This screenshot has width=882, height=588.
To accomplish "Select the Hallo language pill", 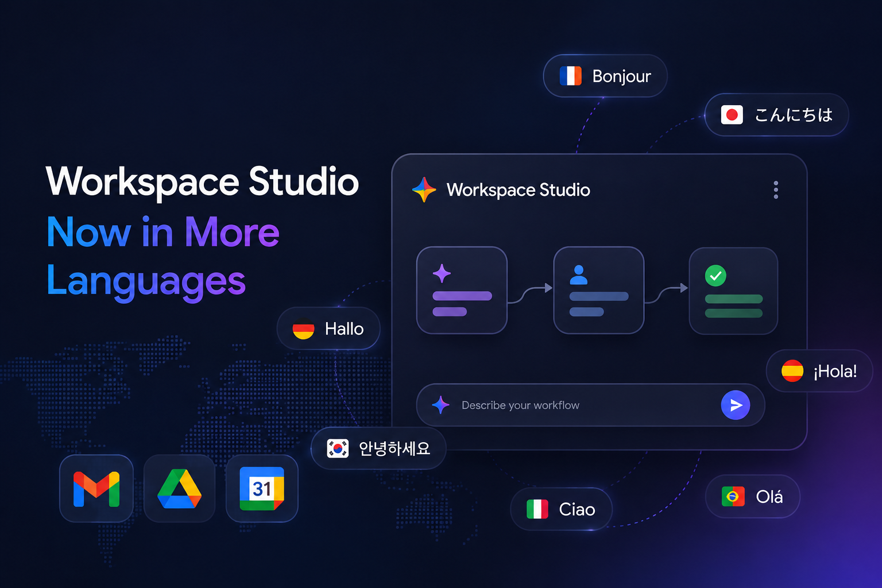I will [328, 328].
